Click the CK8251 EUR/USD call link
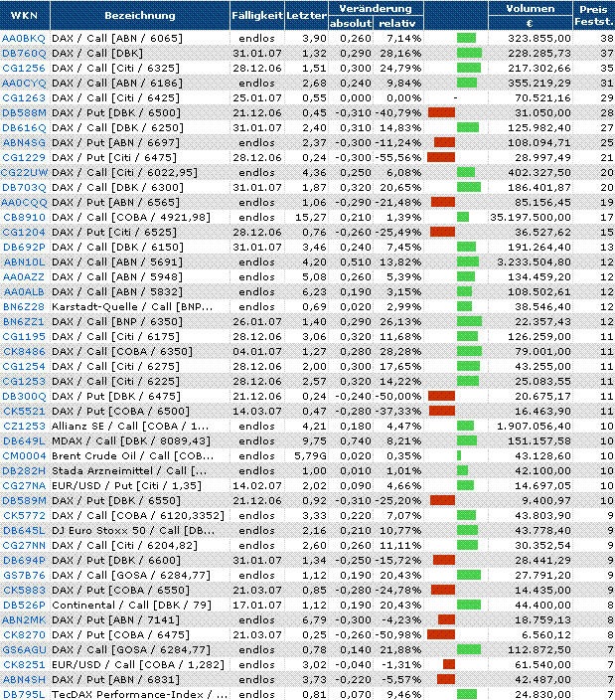Screen dimensions: 615x700 [24, 665]
